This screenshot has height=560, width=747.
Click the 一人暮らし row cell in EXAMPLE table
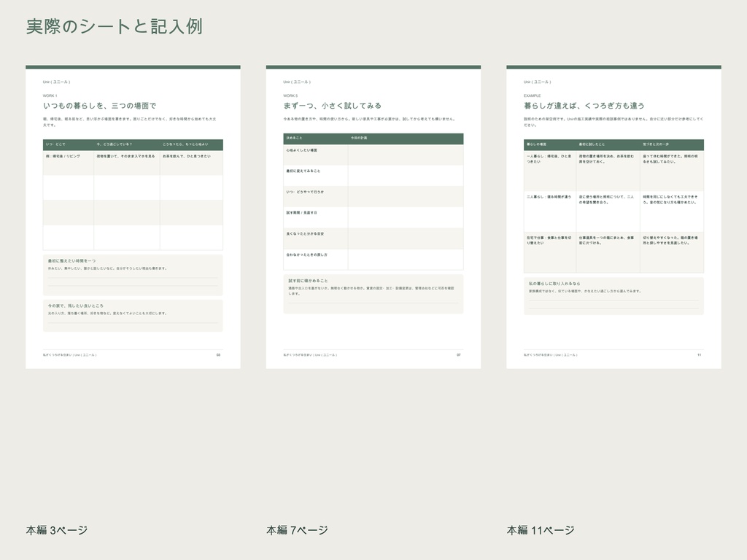[x=550, y=171]
